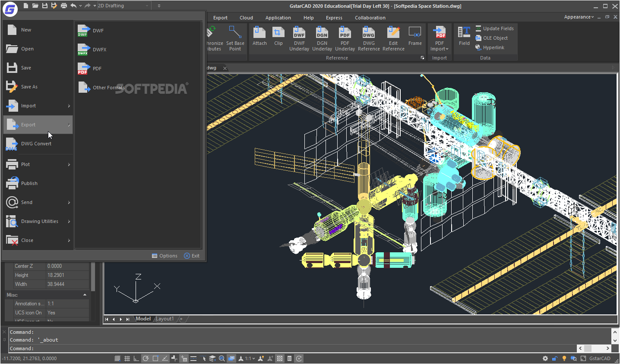The height and width of the screenshot is (364, 620).
Task: Click the clean screen icon in the status bar
Action: 583,358
